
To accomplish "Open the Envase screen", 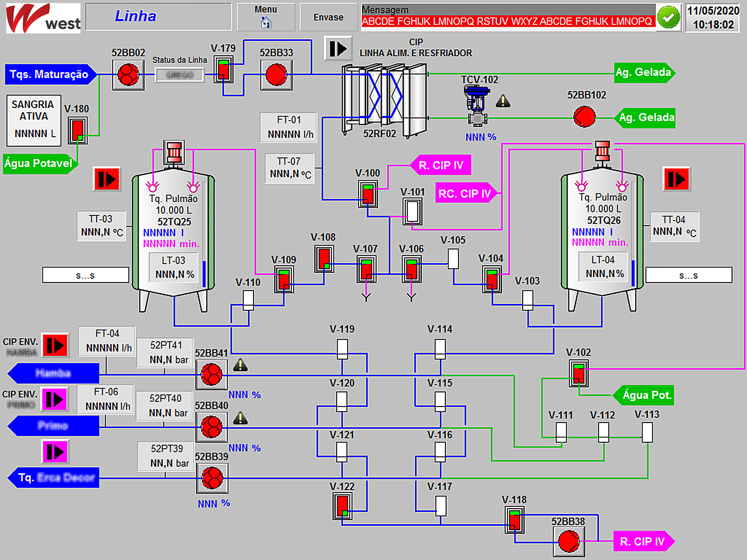I will (328, 17).
